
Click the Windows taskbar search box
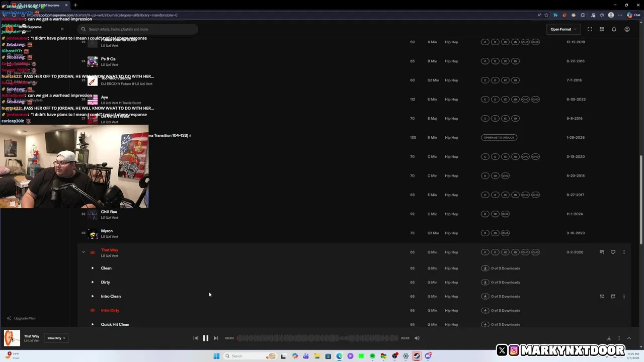point(250,356)
